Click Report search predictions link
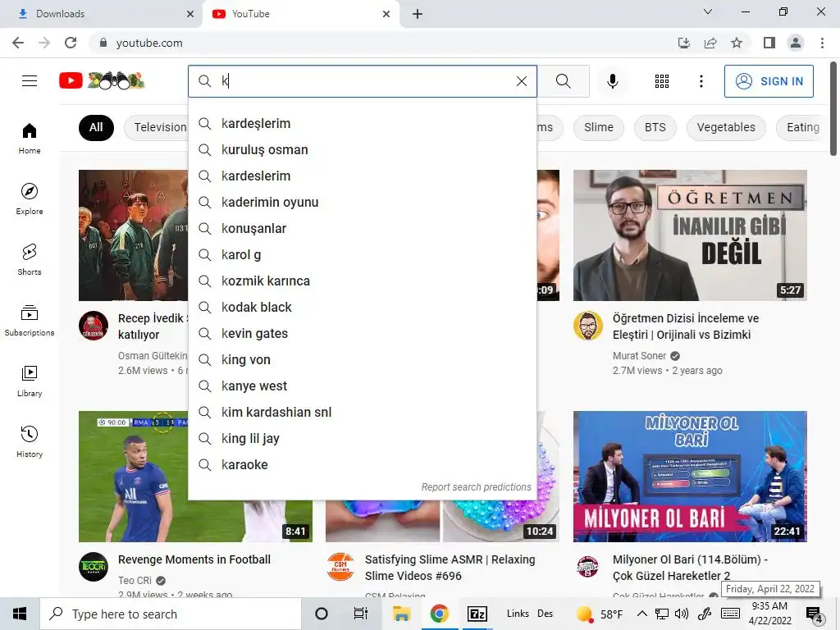Screen dimensions: 840x630 (476, 487)
